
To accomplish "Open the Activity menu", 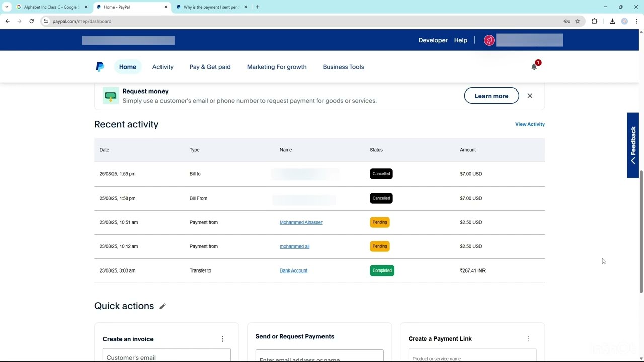I will [x=163, y=67].
